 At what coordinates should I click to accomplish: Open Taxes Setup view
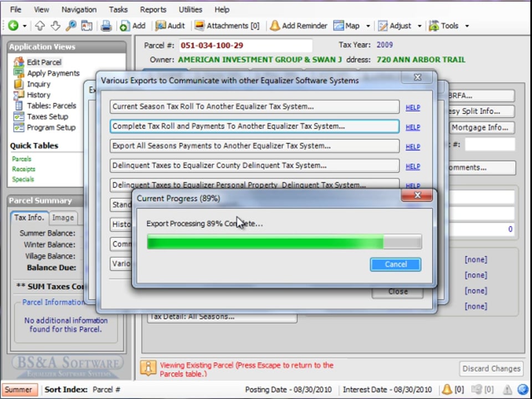click(40, 116)
